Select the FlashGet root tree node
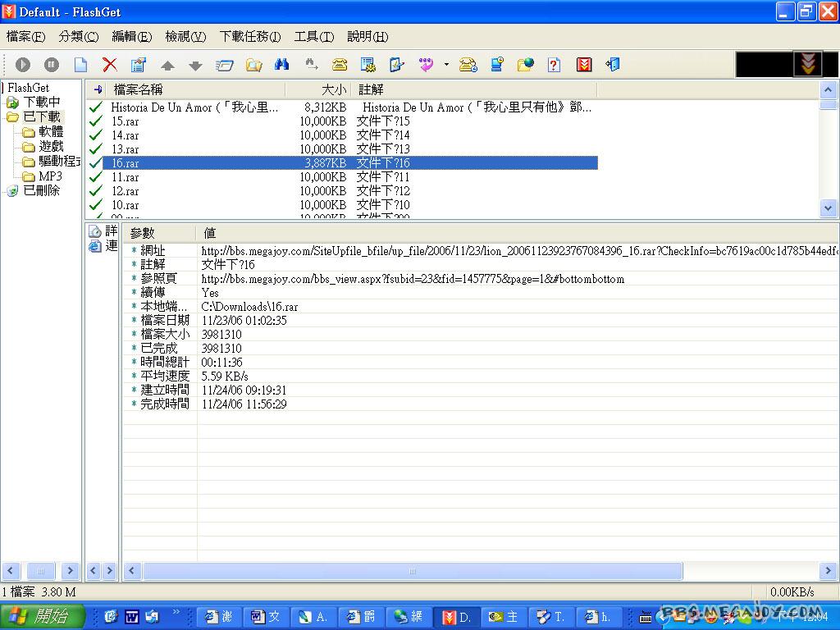This screenshot has width=840, height=630. click(28, 88)
